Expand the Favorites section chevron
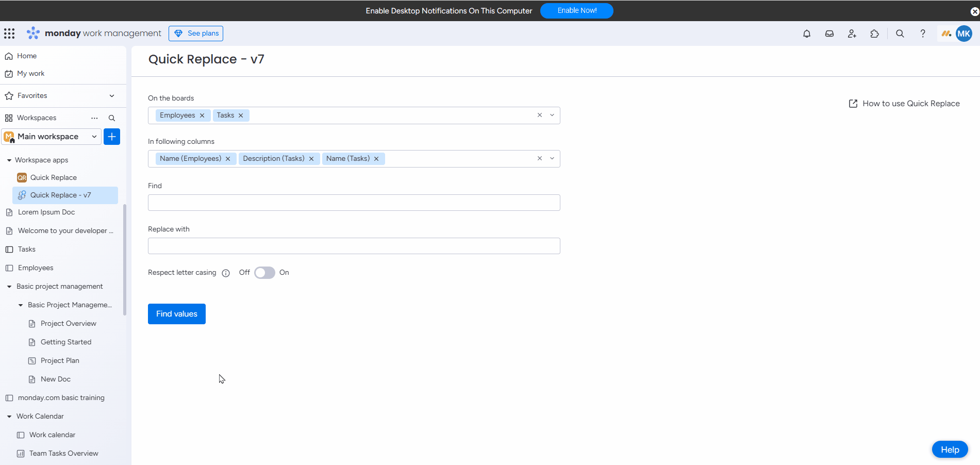Image resolution: width=980 pixels, height=465 pixels. click(x=112, y=96)
